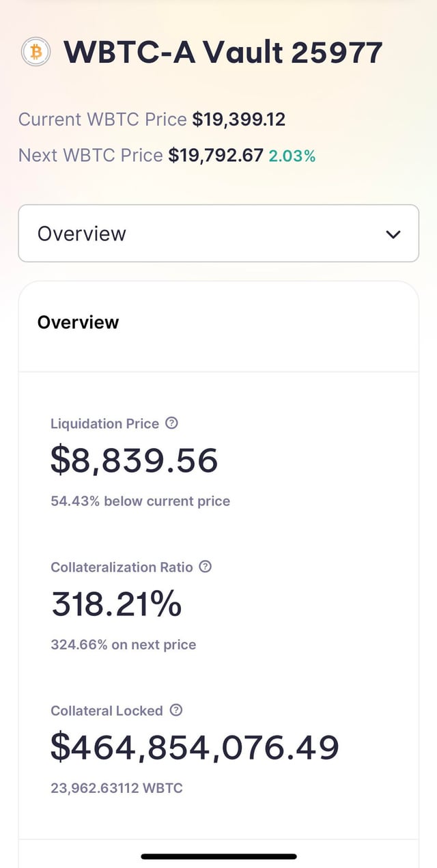Click the green 2.03% price change
437x868 pixels.
pyautogui.click(x=292, y=156)
